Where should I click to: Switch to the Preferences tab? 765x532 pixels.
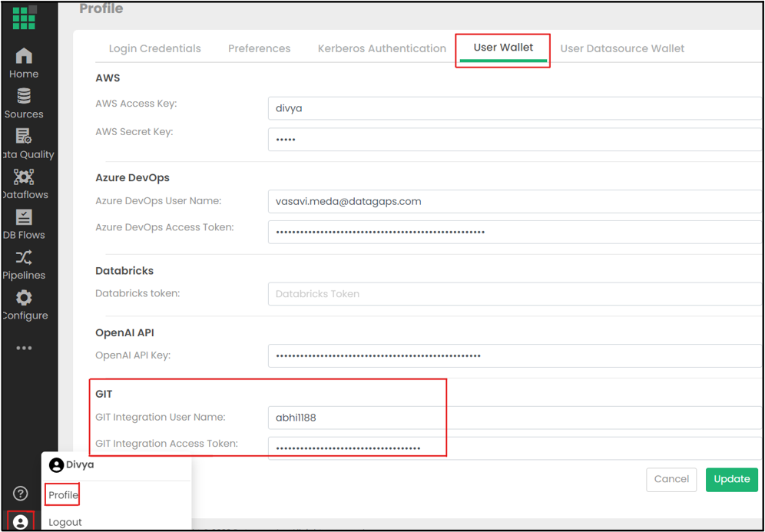[259, 48]
